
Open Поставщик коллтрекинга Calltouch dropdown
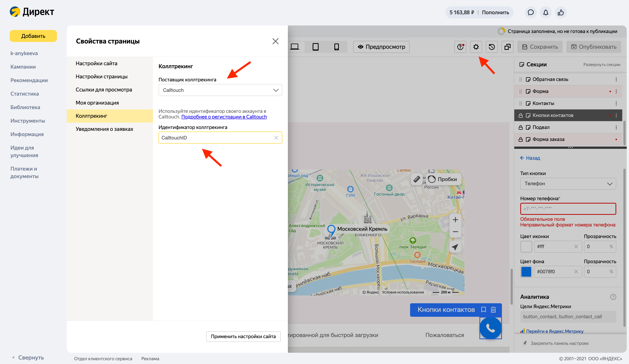tap(220, 90)
